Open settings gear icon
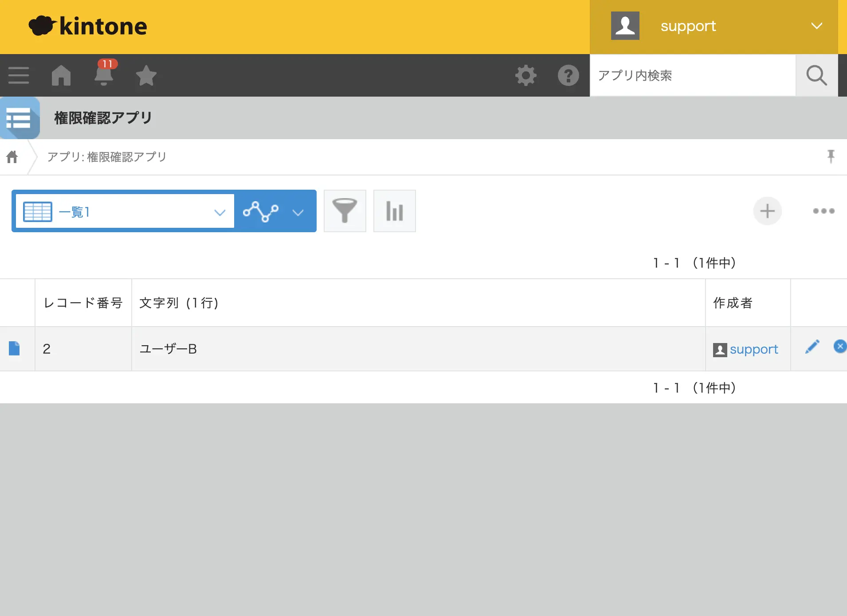This screenshot has height=616, width=847. pyautogui.click(x=526, y=75)
